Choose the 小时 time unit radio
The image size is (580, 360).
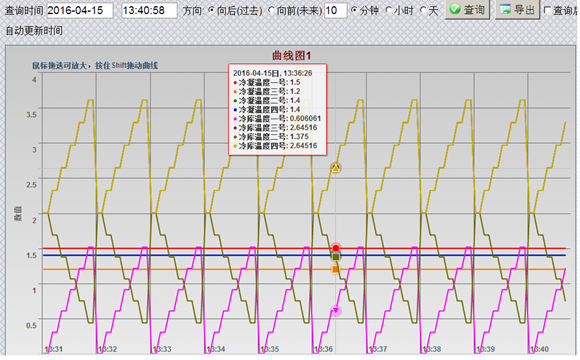coord(389,10)
